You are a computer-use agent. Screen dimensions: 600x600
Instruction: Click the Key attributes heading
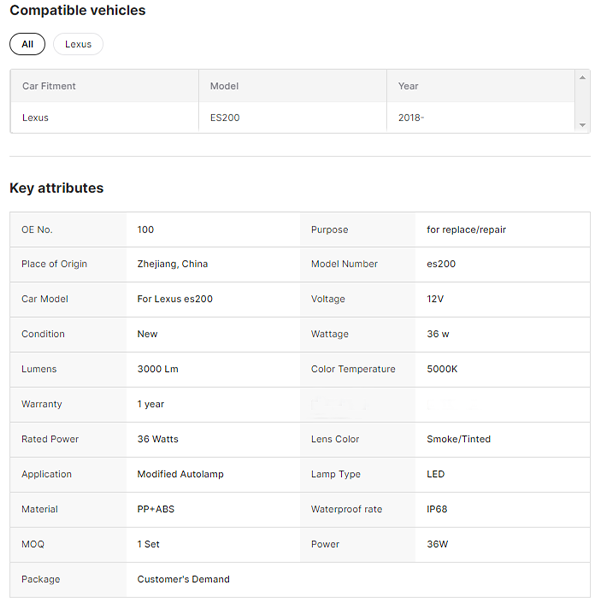[x=56, y=188]
